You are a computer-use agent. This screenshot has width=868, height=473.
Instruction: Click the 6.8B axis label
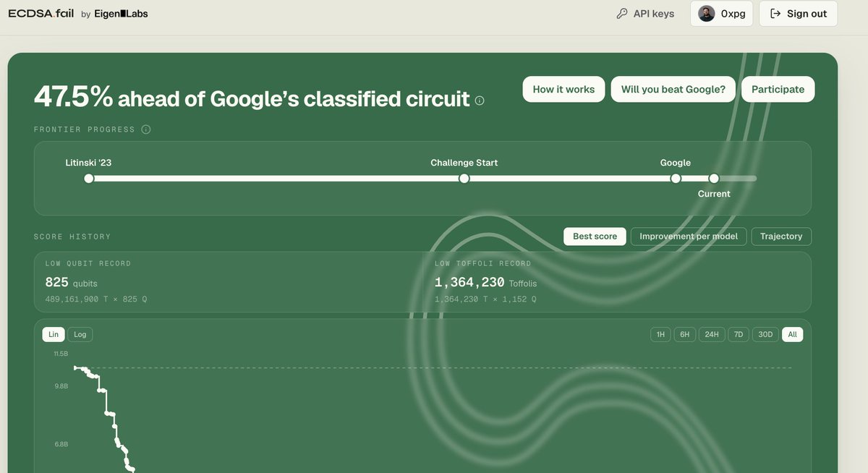point(61,444)
